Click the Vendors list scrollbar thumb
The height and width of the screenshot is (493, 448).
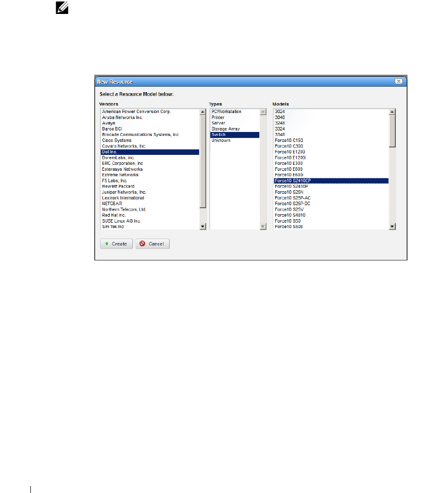203,161
